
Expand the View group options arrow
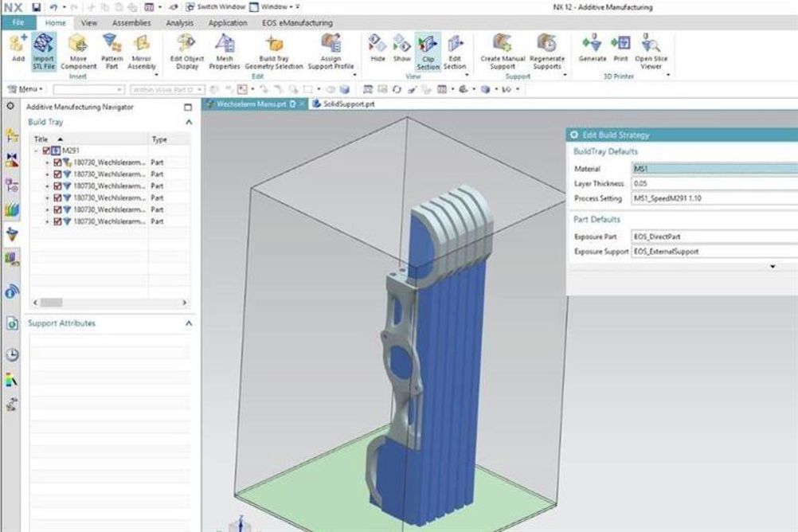pyautogui.click(x=467, y=76)
